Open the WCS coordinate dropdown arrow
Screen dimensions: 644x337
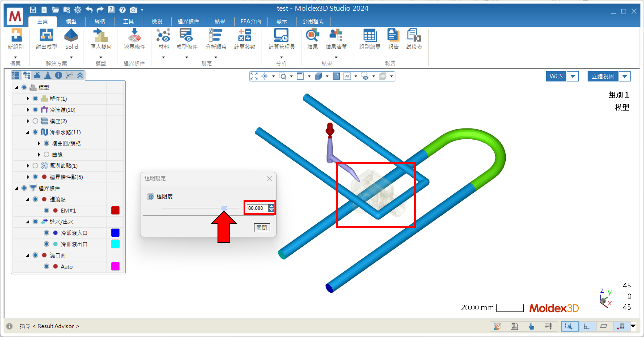(x=573, y=76)
